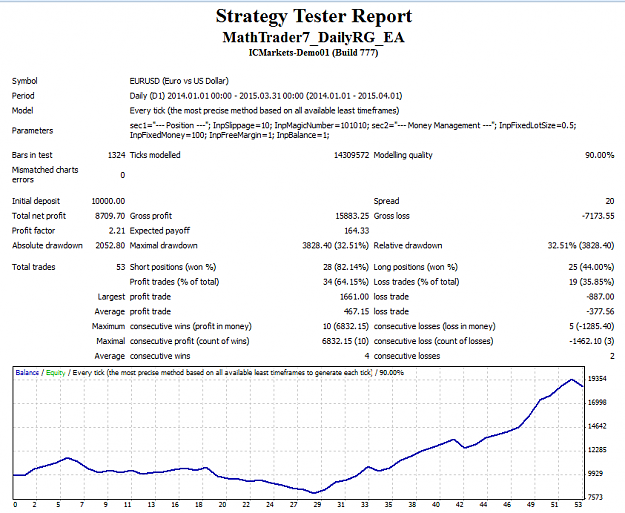The height and width of the screenshot is (513, 625).
Task: Click the 'Bars in test' label
Action: pos(32,155)
